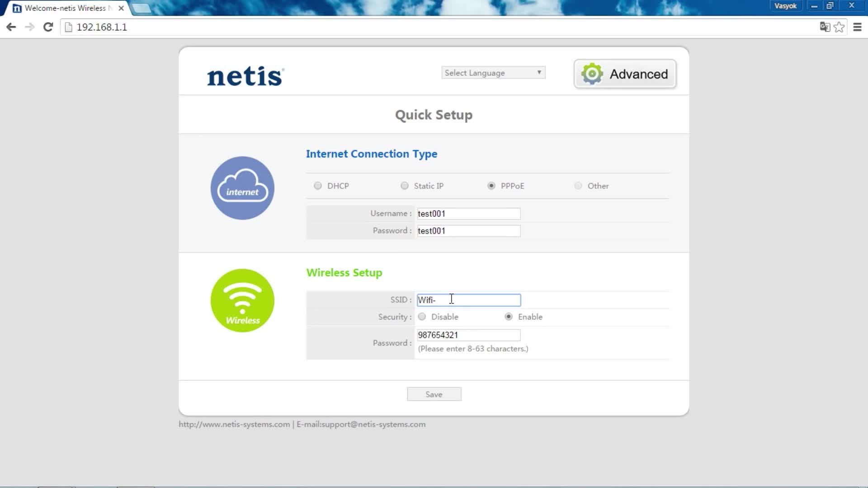Save the quick setup settings
The height and width of the screenshot is (488, 868).
point(434,394)
